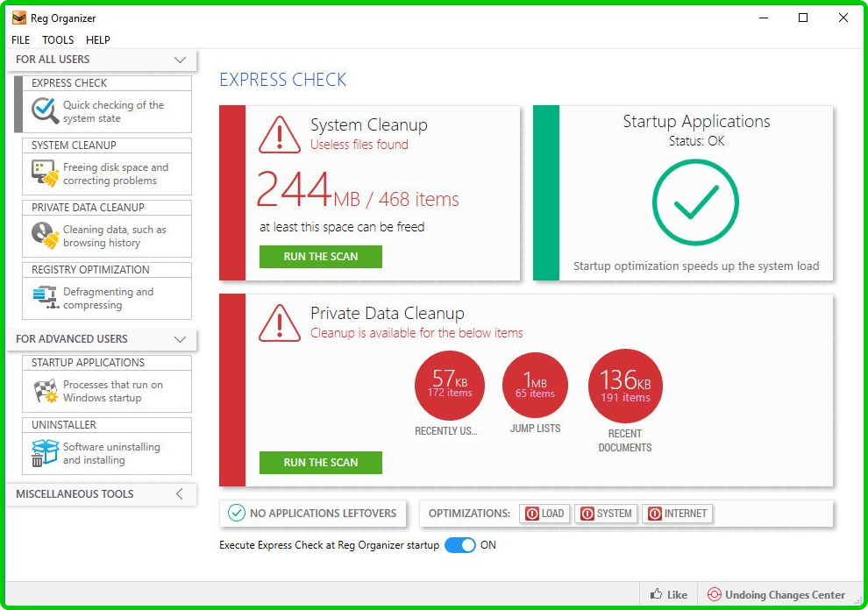The image size is (868, 610).
Task: Open Undoing Changes Center link text
Action: tap(785, 595)
